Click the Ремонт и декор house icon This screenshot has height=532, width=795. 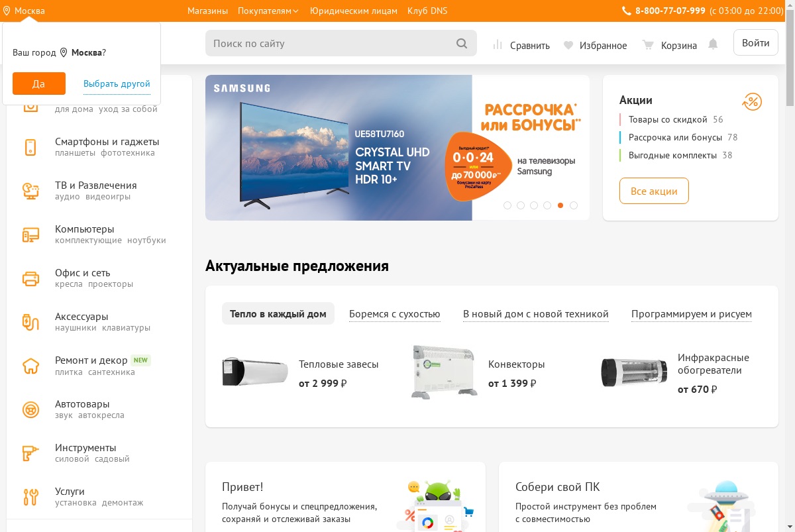click(x=30, y=366)
